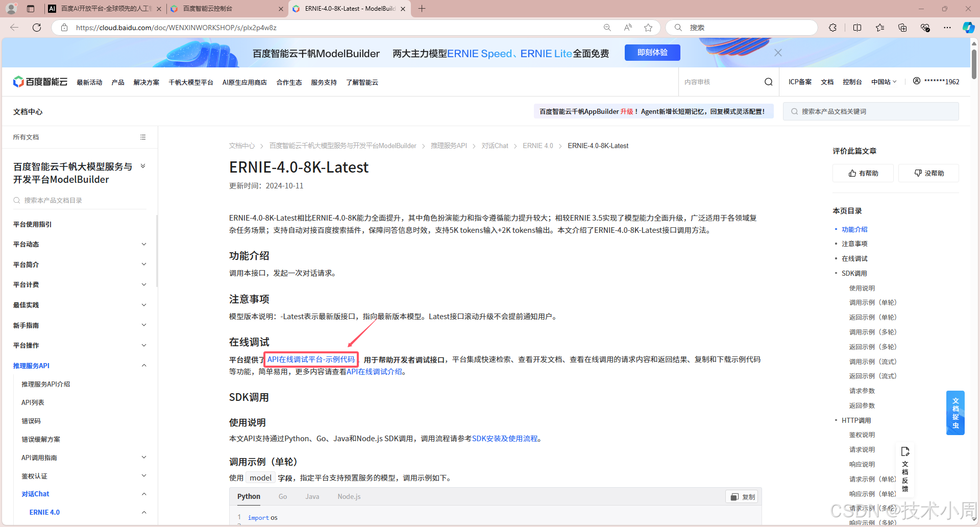Viewport: 980px width, 527px height.
Task: Click the site search magnifier icon
Action: click(768, 82)
